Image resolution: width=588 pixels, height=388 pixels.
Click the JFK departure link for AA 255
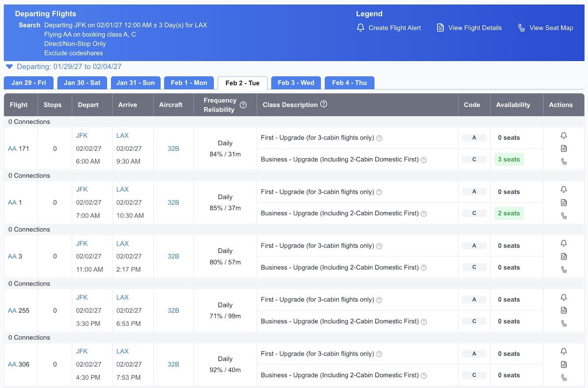tap(82, 297)
